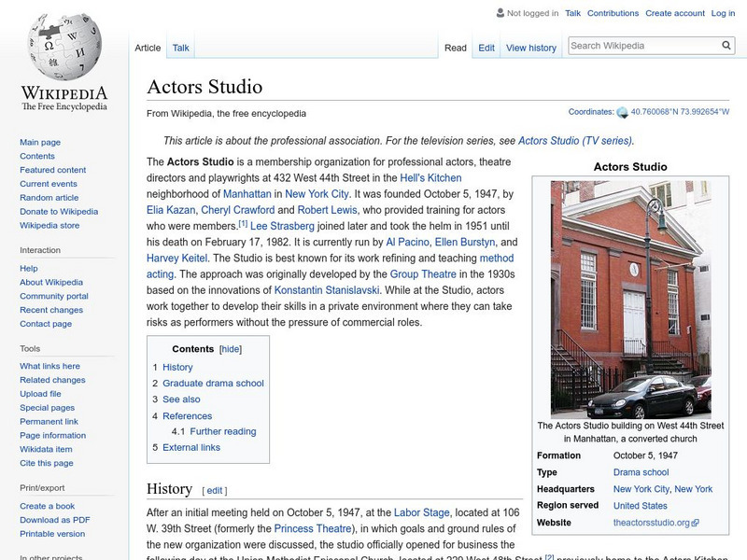Click the top-bar Talk link near Not logged in
747x560 pixels.
tap(572, 13)
